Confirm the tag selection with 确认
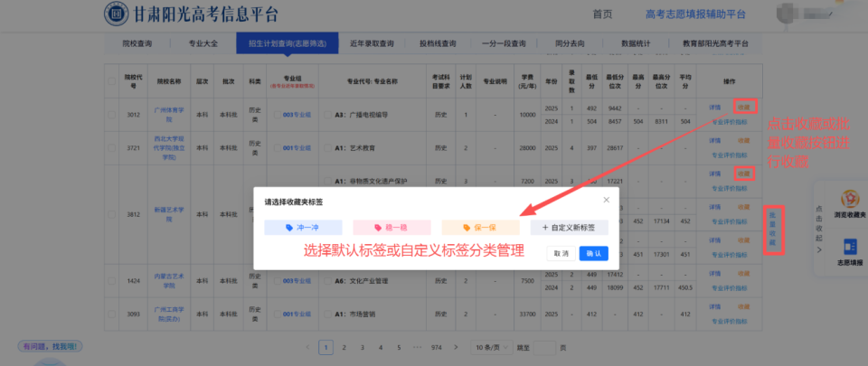Viewport: 868px width, 366px height. (593, 253)
